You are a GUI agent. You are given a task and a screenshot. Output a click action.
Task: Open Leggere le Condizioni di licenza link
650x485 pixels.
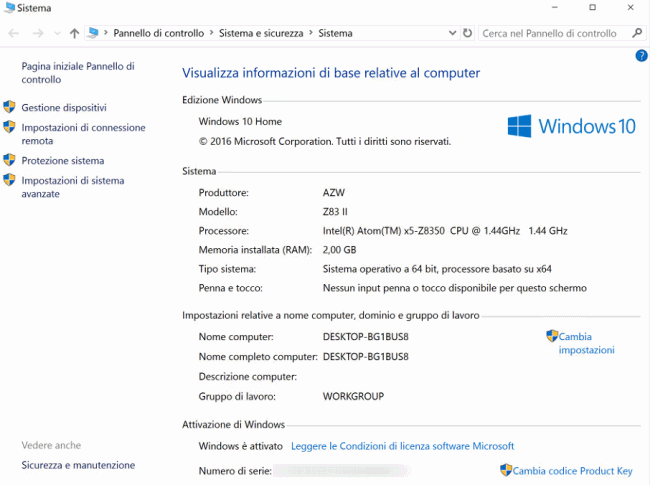402,446
